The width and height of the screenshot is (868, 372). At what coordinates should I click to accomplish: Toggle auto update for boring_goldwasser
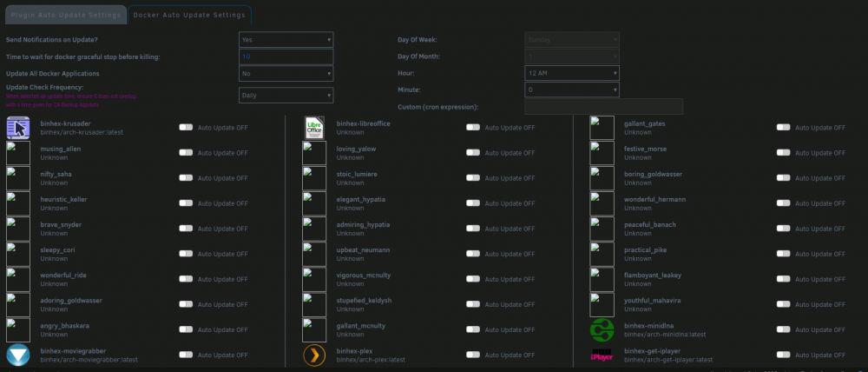[783, 178]
